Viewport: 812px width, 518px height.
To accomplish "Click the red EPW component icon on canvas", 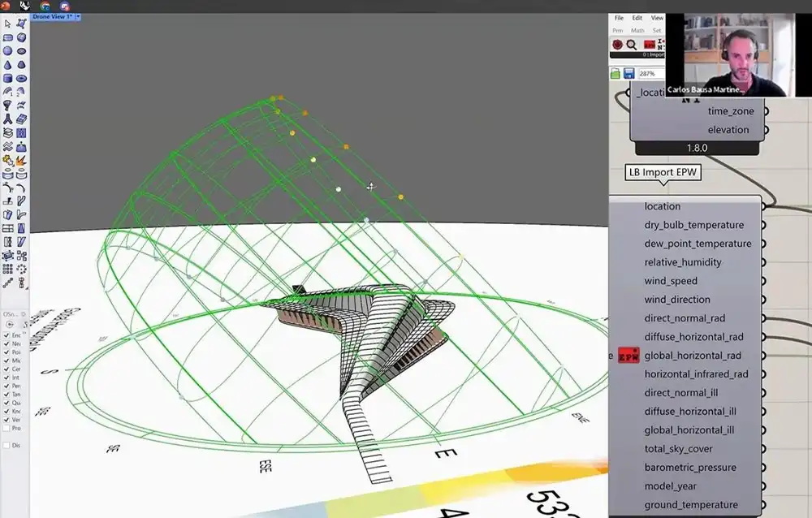I will point(628,356).
